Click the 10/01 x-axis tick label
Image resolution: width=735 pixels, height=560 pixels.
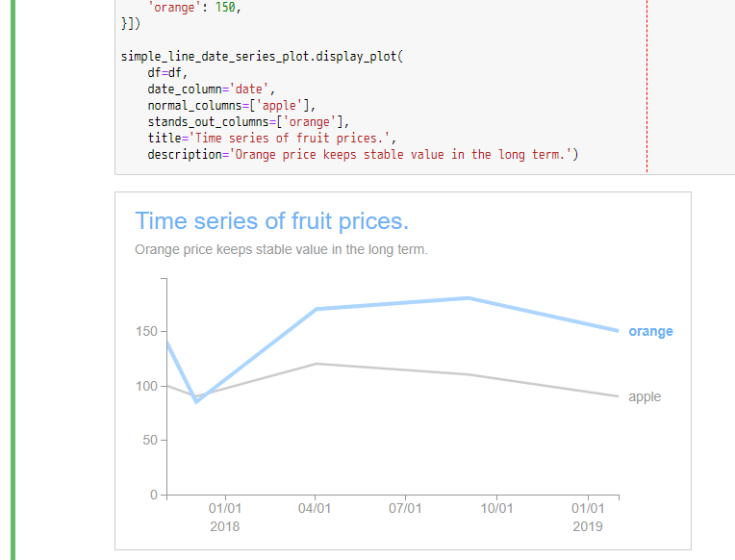click(496, 509)
